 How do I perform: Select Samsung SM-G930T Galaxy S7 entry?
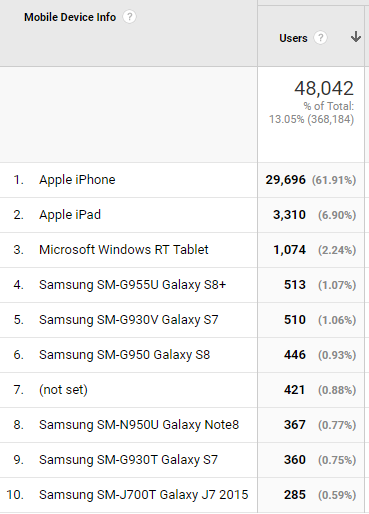pos(128,460)
